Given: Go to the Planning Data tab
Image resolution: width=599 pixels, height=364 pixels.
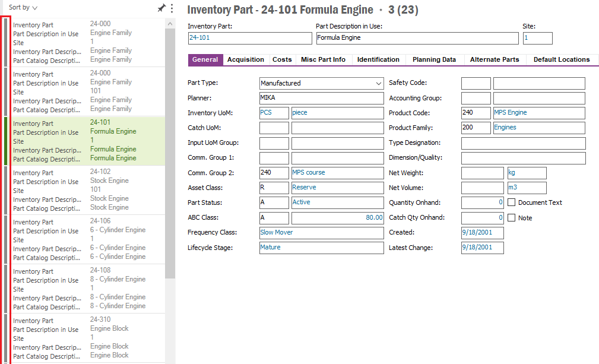Looking at the screenshot, I should click(434, 59).
